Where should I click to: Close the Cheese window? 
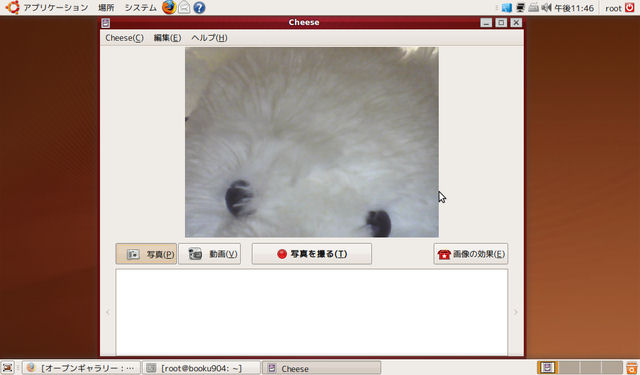click(516, 23)
